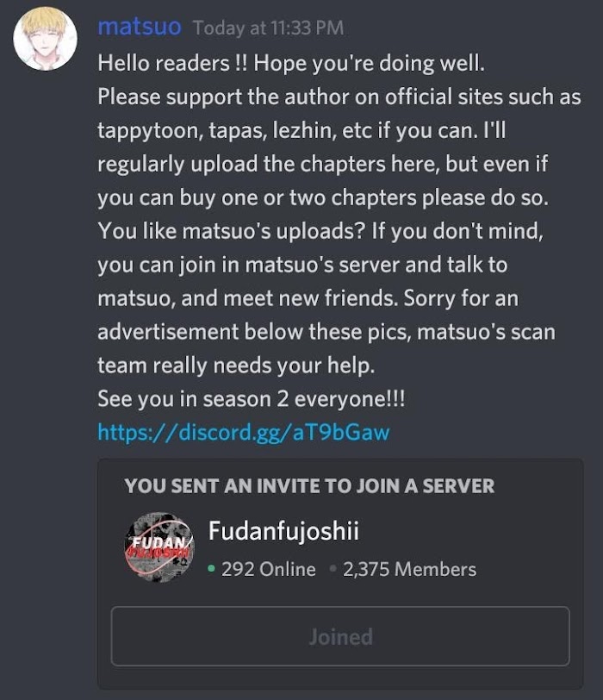Click the 'Hello readers' greeting line

(291, 64)
